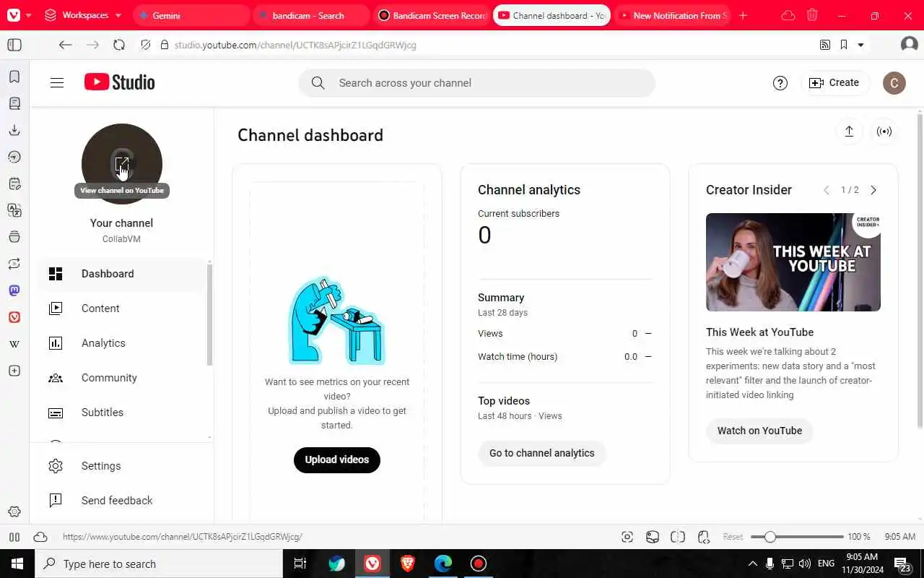Open Sessions panel in sidebar
This screenshot has width=924, height=578.
pyautogui.click(x=14, y=264)
